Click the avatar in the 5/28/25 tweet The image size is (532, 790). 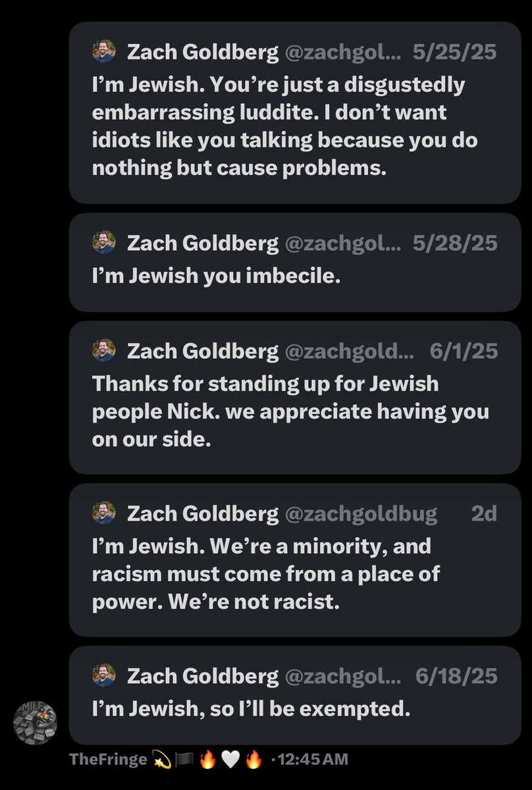(104, 243)
